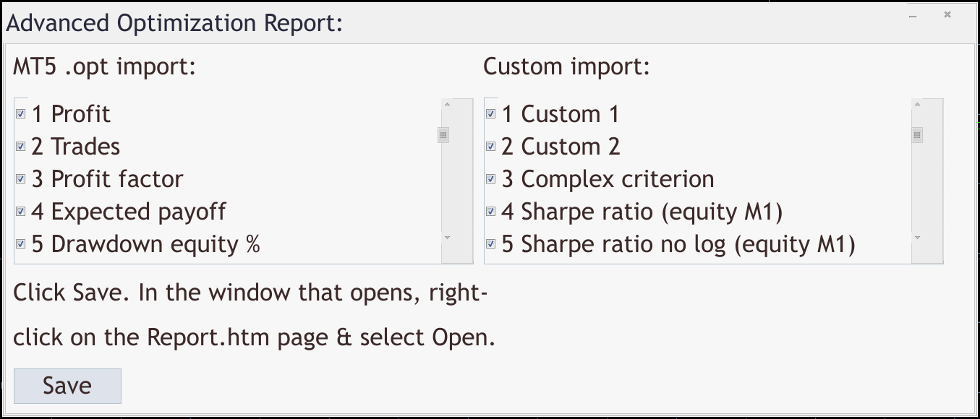Viewport: 980px width, 419px height.
Task: Close the Advanced Optimization Report window
Action: click(x=947, y=14)
